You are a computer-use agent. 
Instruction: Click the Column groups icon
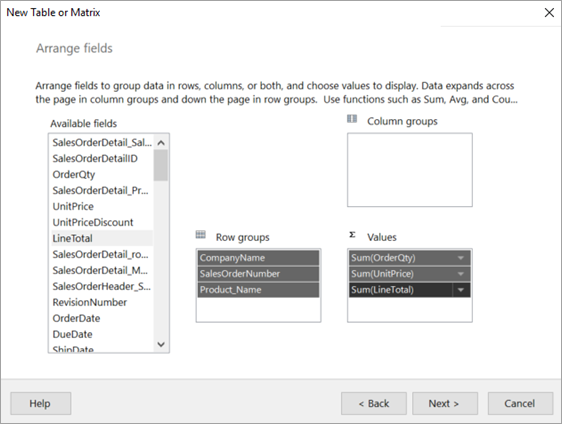coord(352,119)
